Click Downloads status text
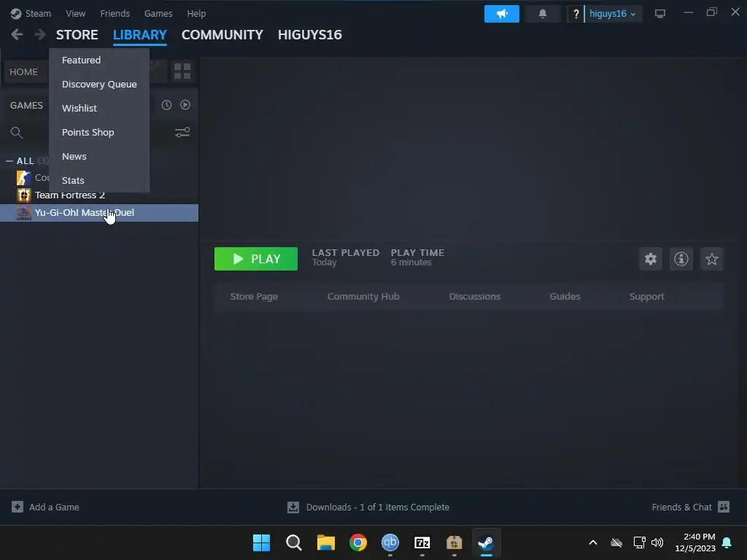Screen dimensions: 747x560 tap(378, 507)
